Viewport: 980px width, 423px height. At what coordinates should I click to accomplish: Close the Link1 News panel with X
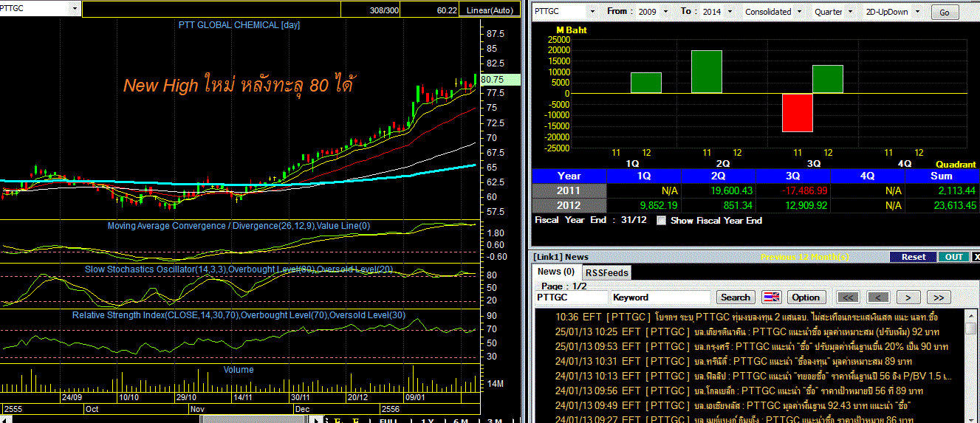click(x=976, y=257)
